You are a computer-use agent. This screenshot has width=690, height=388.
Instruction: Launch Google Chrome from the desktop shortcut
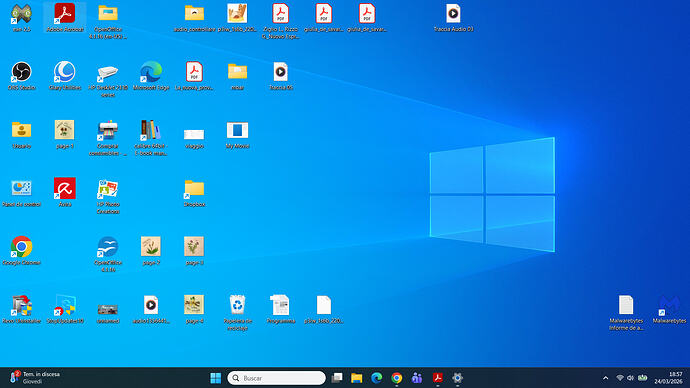pyautogui.click(x=22, y=251)
